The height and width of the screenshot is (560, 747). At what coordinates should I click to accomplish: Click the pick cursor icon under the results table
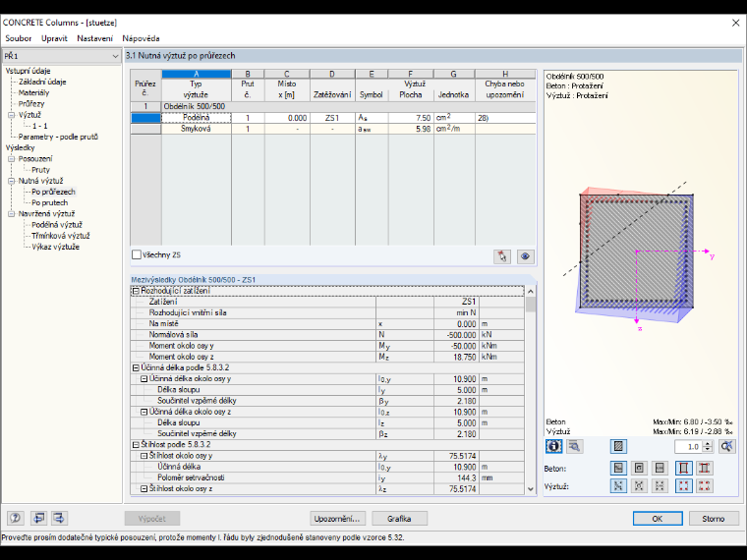pos(502,256)
